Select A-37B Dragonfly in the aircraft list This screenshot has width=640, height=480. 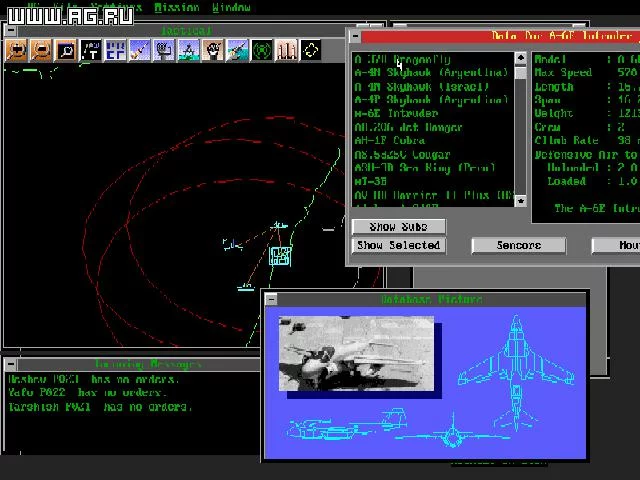pyautogui.click(x=402, y=60)
